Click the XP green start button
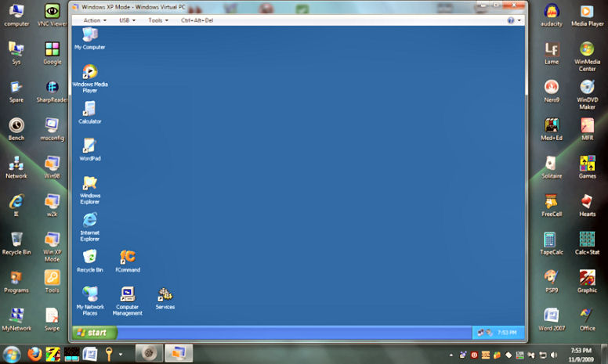The image size is (608, 364). coord(92,333)
